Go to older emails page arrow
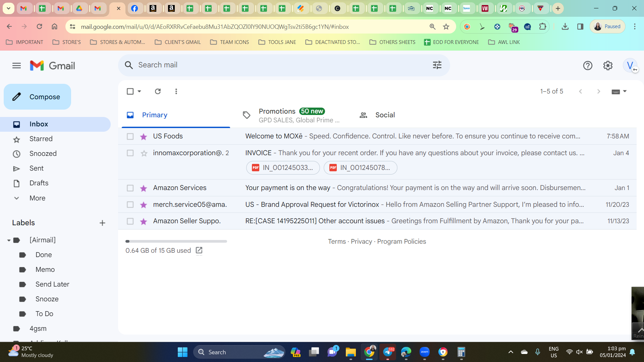Image resolution: width=644 pixels, height=362 pixels. [599, 91]
